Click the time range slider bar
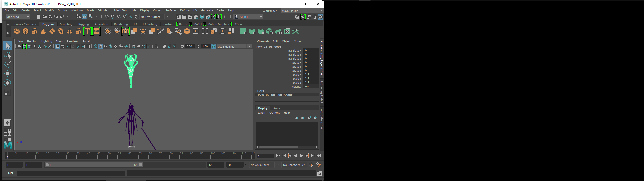Viewport: 644px width, 181px height. coord(94,165)
